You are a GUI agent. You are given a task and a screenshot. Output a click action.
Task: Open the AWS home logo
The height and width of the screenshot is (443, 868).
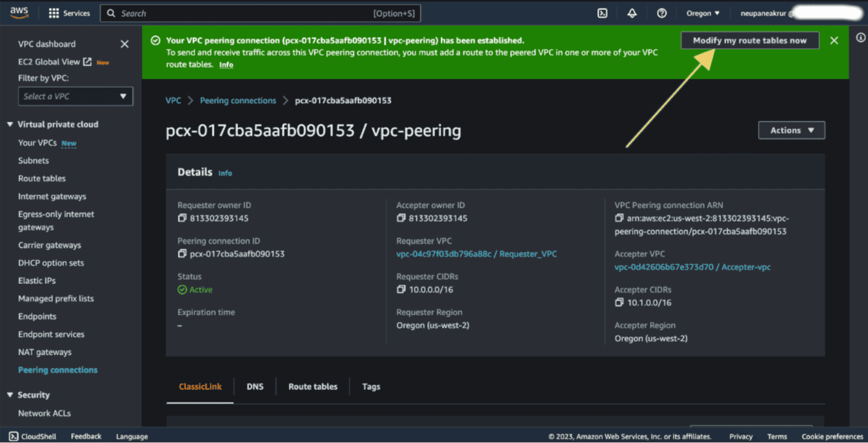(x=19, y=13)
